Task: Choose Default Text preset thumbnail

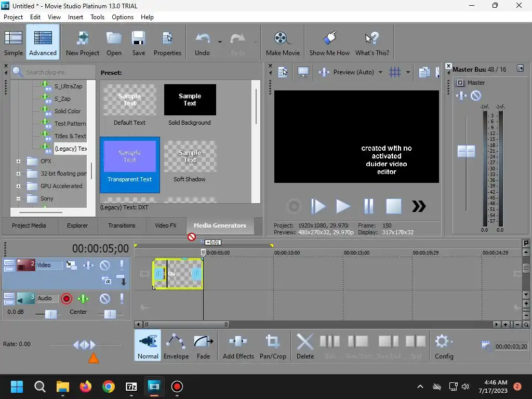Action: pyautogui.click(x=129, y=100)
